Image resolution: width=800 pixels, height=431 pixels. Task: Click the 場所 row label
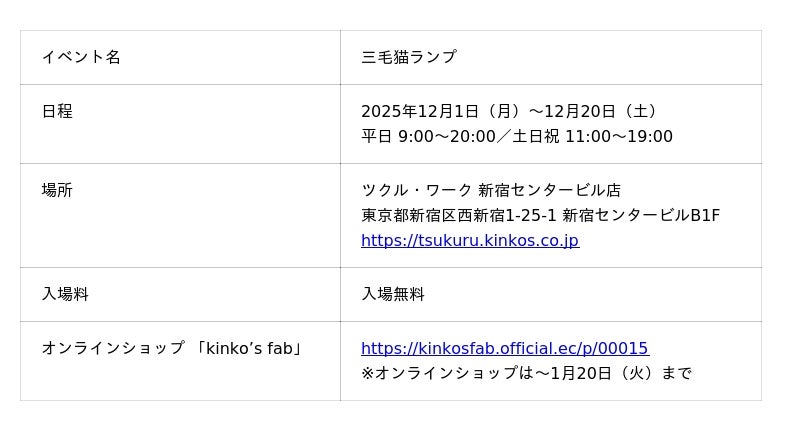point(57,190)
